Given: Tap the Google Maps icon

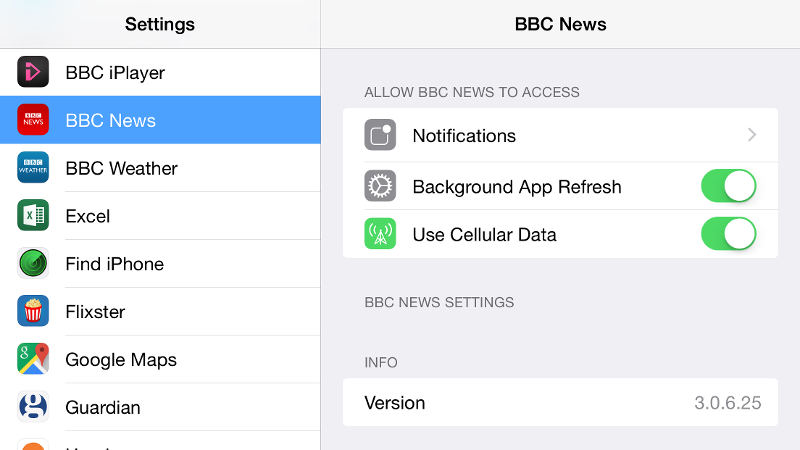Looking at the screenshot, I should coord(33,359).
